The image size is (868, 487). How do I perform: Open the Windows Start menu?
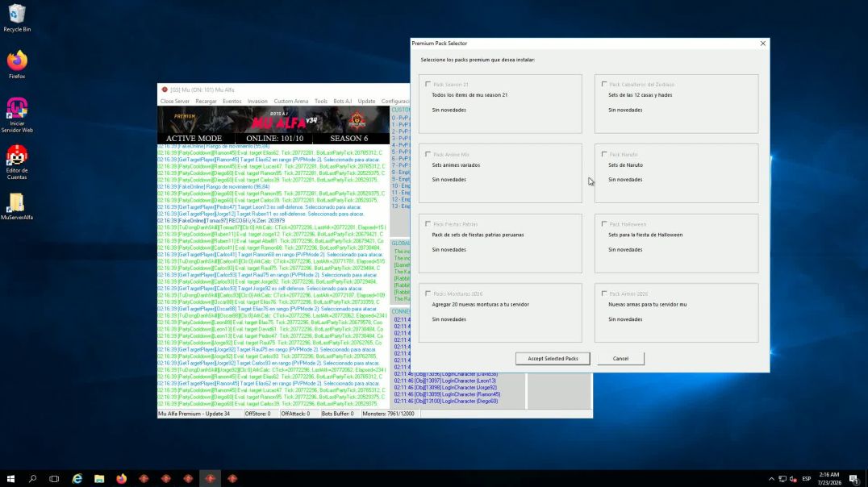[x=10, y=479]
